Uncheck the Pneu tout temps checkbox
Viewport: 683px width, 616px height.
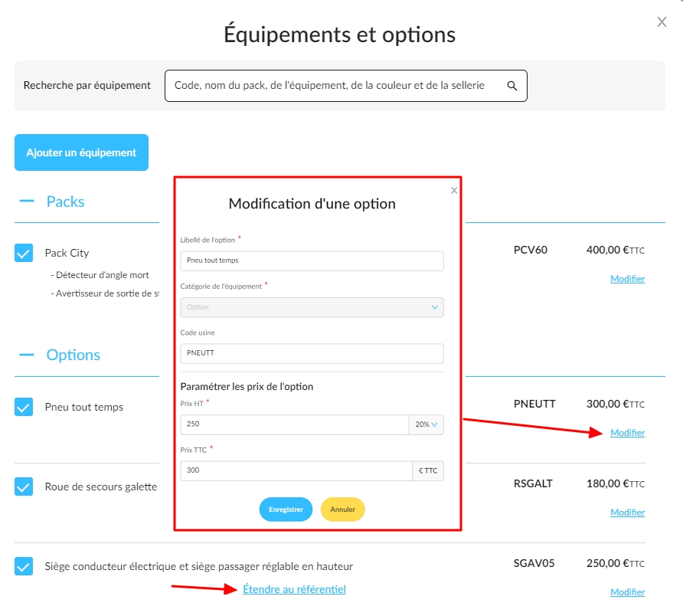pos(24,407)
